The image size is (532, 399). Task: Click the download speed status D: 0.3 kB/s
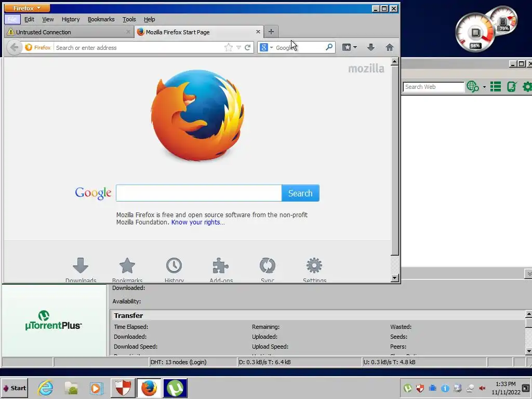coord(264,362)
